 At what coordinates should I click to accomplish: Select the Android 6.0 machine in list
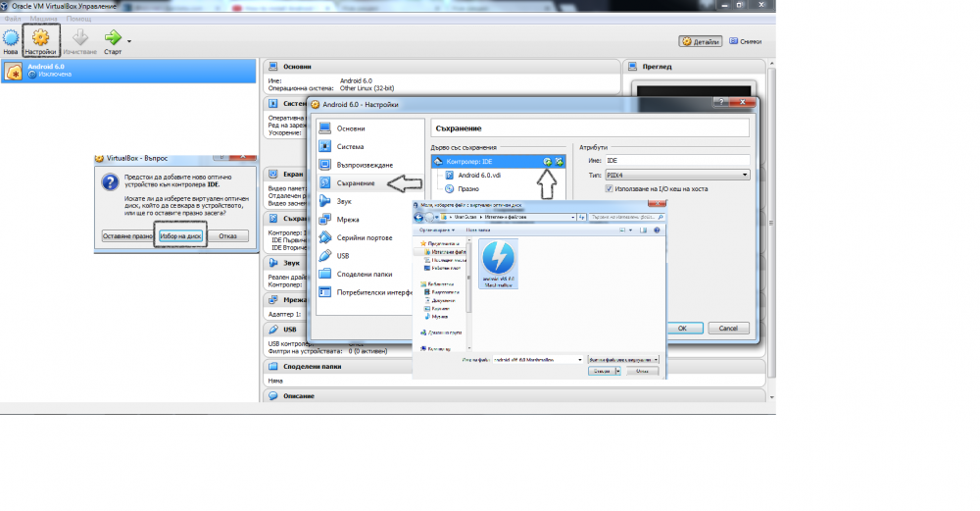[128, 71]
